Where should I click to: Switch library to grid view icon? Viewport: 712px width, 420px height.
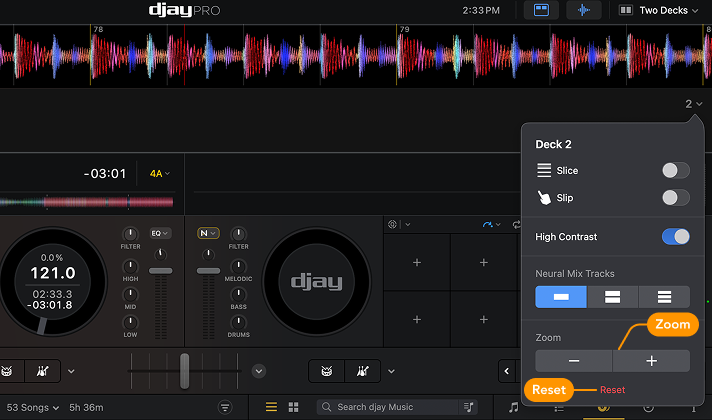(x=293, y=407)
